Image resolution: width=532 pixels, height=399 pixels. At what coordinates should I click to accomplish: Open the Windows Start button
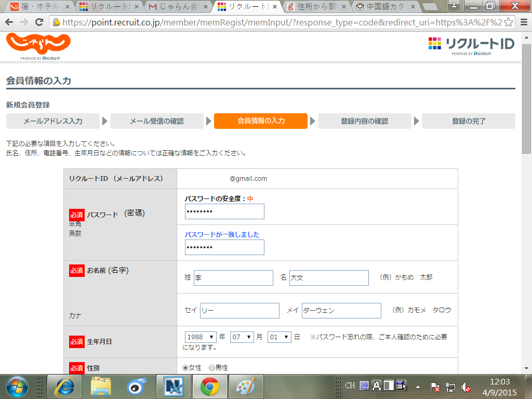pos(17,387)
